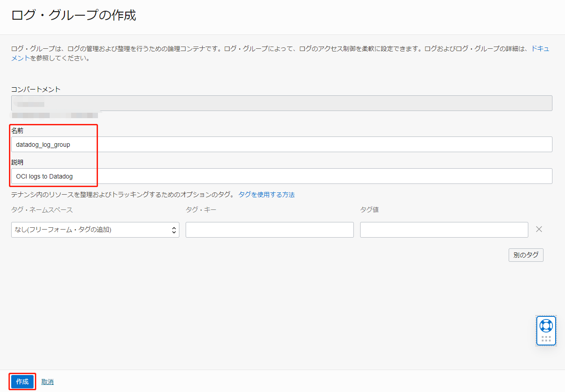
Task: Open the lifebuoy help icon
Action: (x=546, y=325)
